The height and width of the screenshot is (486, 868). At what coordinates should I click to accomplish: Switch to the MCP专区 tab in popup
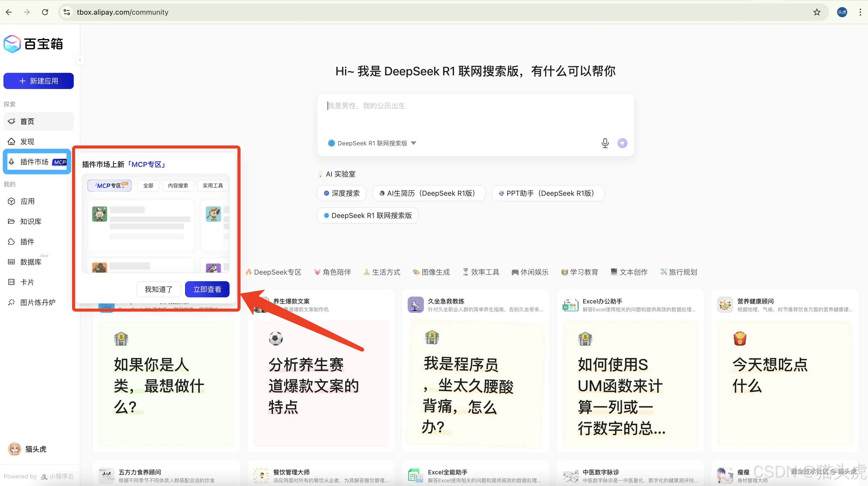[x=109, y=185]
